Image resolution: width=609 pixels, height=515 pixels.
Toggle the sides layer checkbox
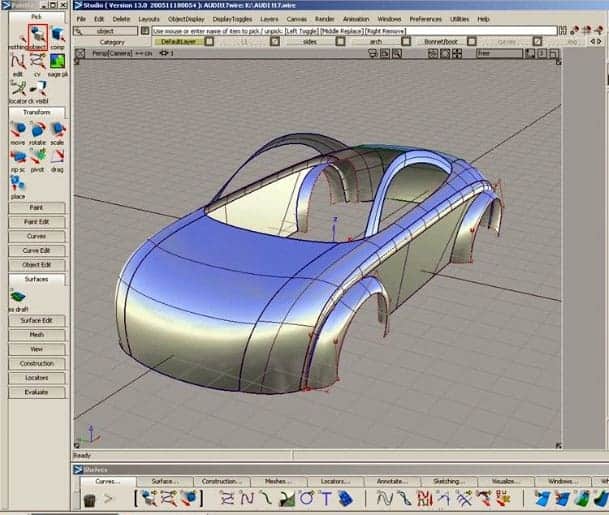pyautogui.click(x=340, y=41)
